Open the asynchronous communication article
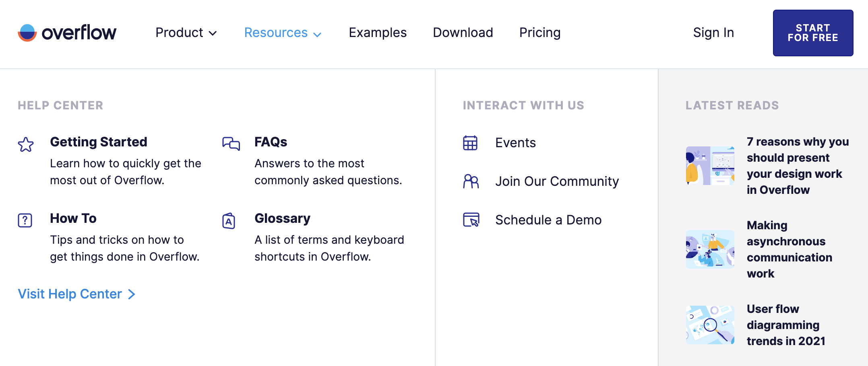This screenshot has width=868, height=366. pyautogui.click(x=789, y=249)
